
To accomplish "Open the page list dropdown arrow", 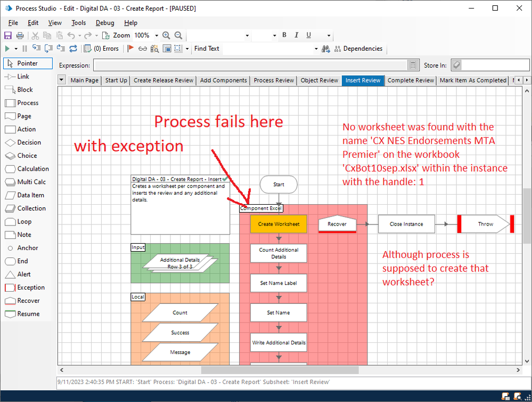I will [62, 81].
